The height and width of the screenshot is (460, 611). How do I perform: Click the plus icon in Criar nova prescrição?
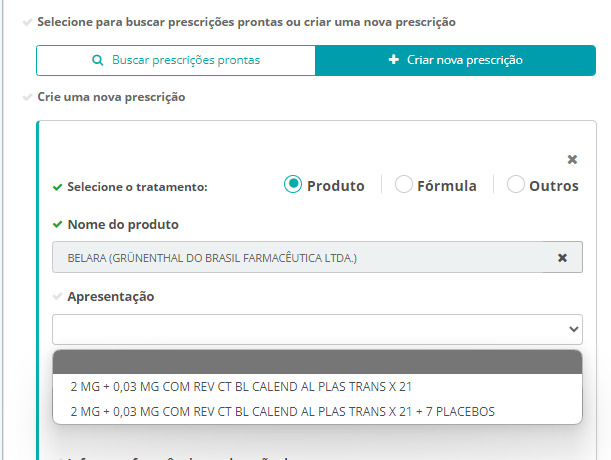(x=394, y=60)
